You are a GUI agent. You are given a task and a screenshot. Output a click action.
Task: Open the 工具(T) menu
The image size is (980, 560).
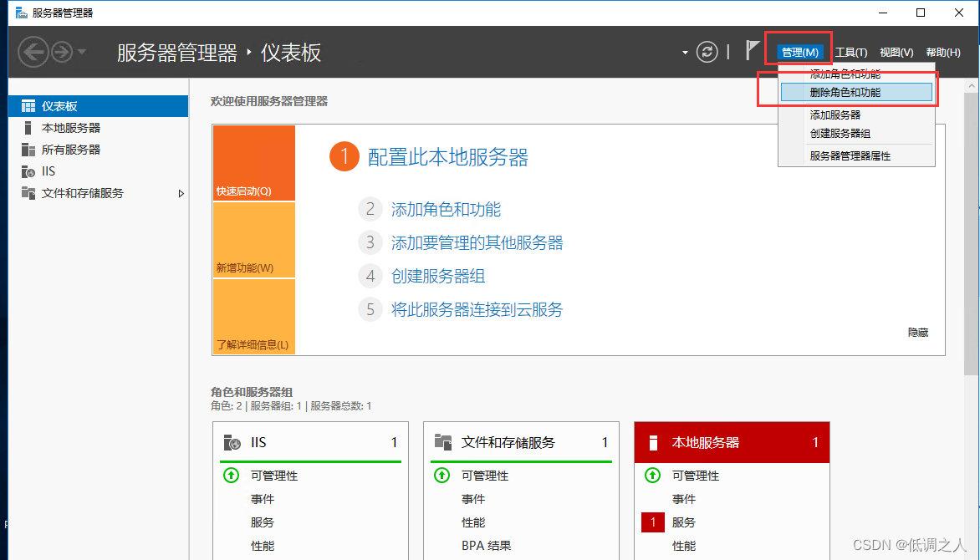point(853,51)
